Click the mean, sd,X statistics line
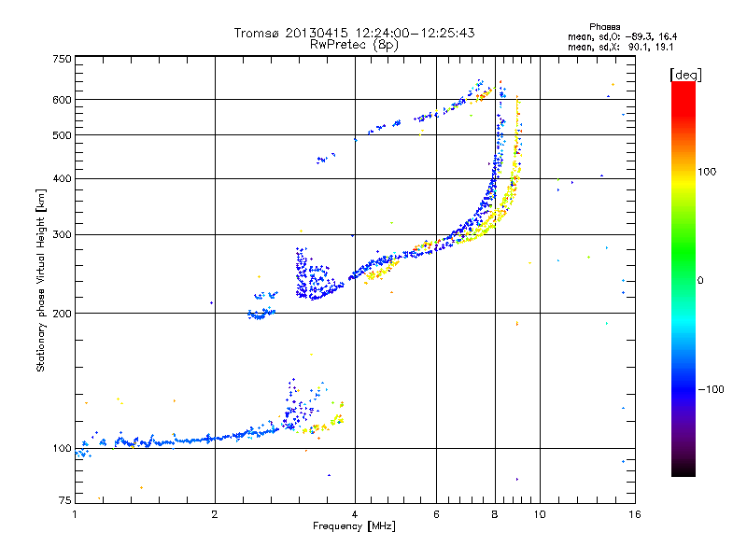Viewport: 747px width, 560px height. point(620,47)
